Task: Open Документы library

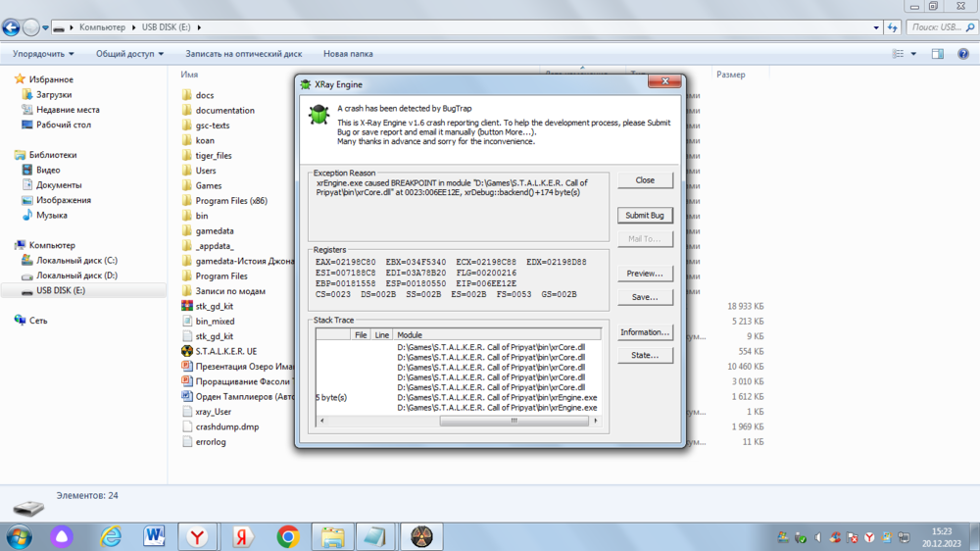Action: [59, 185]
